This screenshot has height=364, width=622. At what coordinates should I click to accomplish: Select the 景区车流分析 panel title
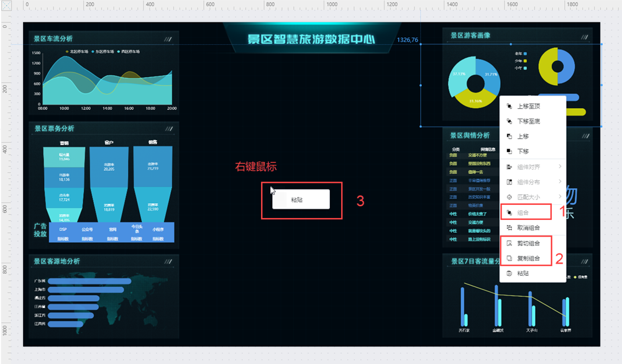(53, 39)
